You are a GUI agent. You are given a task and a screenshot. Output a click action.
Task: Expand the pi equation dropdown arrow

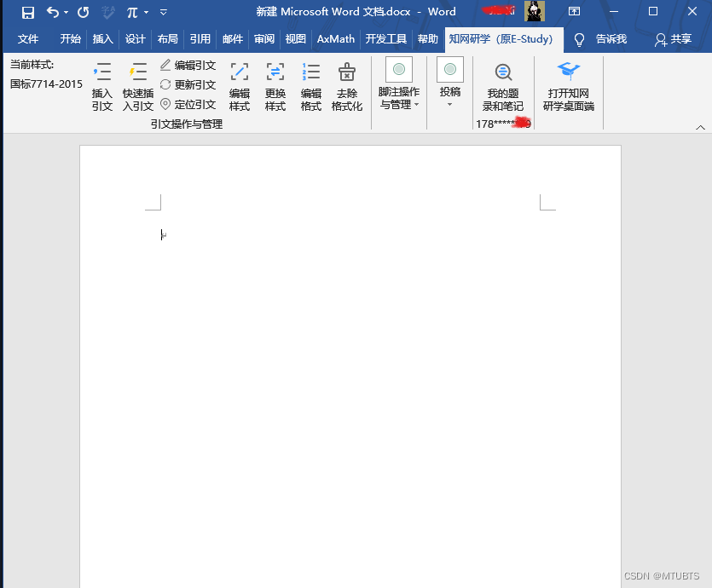(146, 12)
